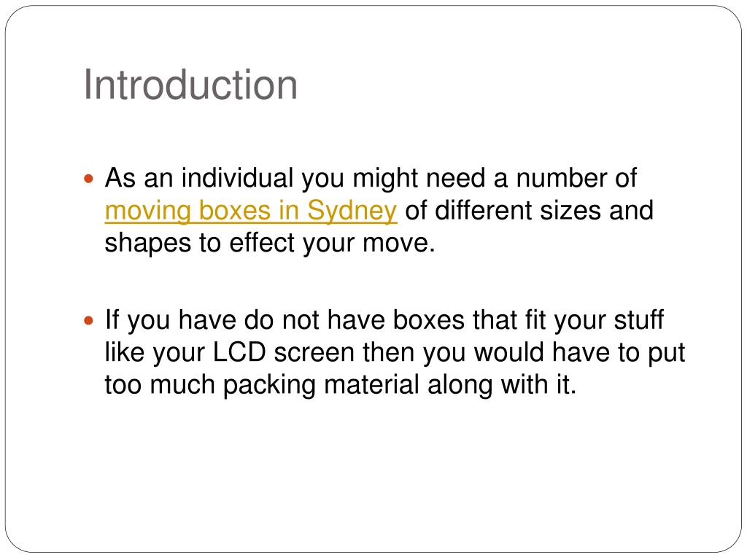This screenshot has width=747, height=560.
Task: Click the word moving in the hyperlink
Action: (x=147, y=212)
